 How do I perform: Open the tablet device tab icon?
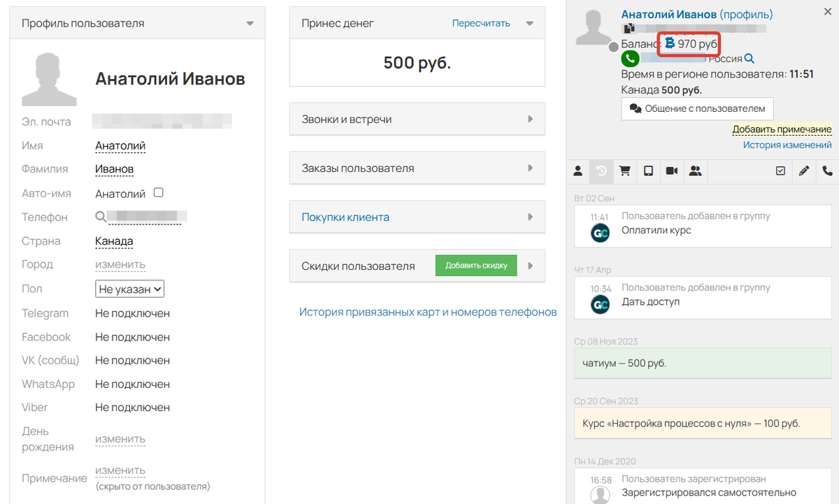point(648,171)
